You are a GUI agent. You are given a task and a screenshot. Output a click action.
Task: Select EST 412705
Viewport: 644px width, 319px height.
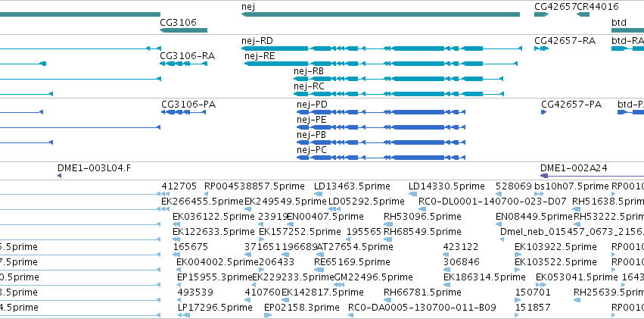[179, 186]
